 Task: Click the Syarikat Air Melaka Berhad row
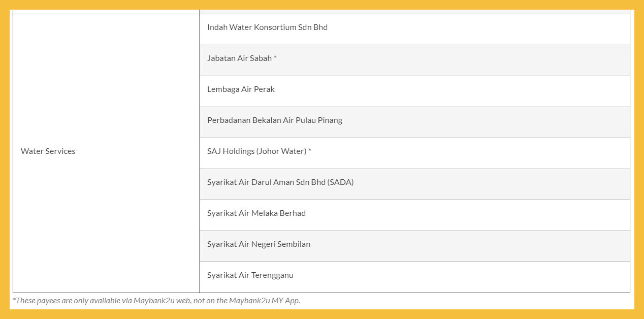pos(256,213)
